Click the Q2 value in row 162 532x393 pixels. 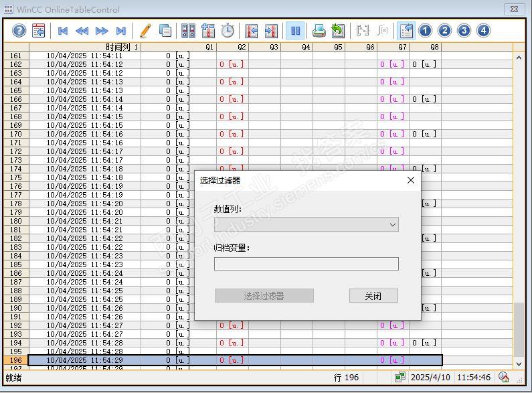pyautogui.click(x=232, y=64)
